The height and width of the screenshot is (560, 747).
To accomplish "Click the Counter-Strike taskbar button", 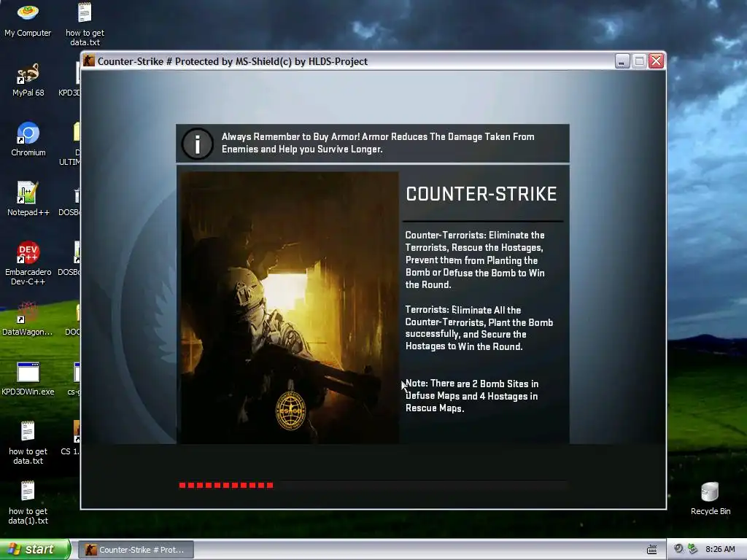I will 136,550.
